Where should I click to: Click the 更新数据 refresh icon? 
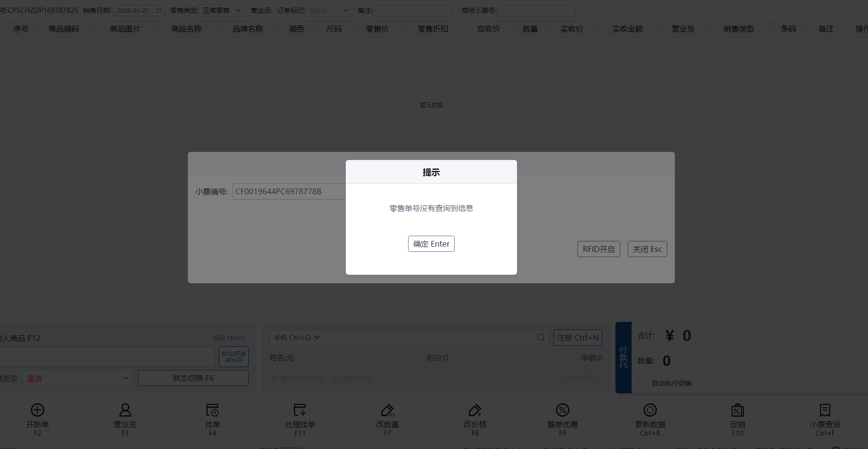pyautogui.click(x=650, y=410)
